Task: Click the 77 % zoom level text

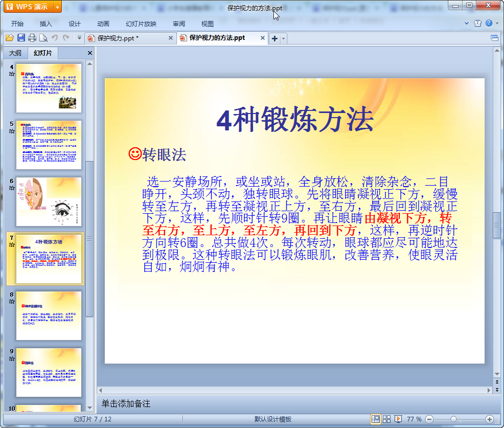Action: [414, 419]
